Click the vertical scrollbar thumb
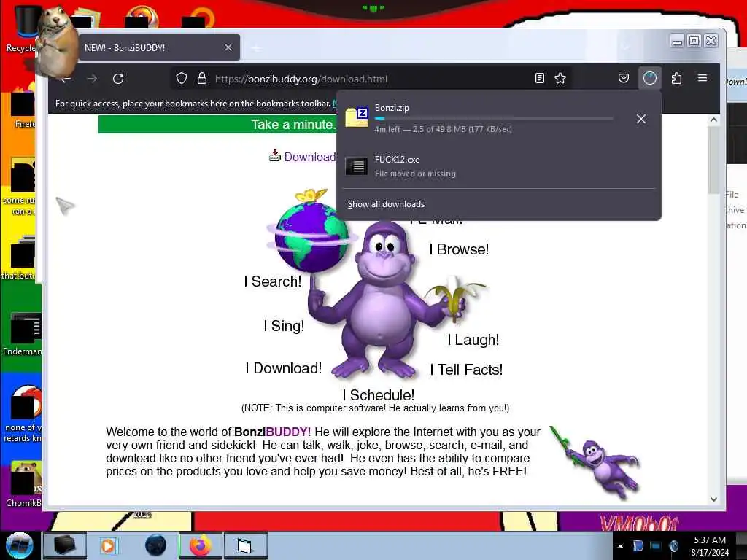 pyautogui.click(x=713, y=160)
